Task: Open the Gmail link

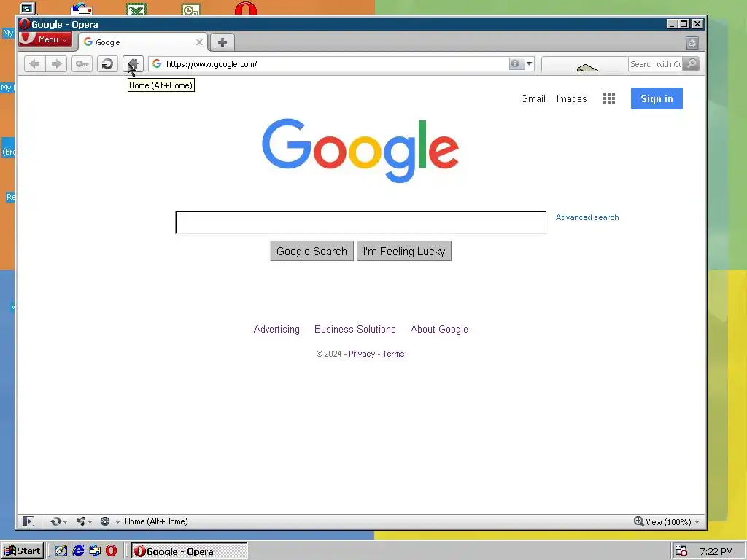Action: pos(533,98)
